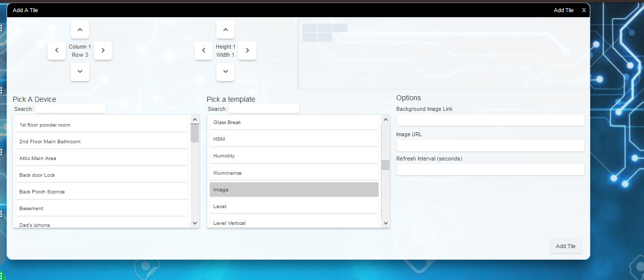Image resolution: width=644 pixels, height=280 pixels.
Task: Choose the HSM template
Action: click(x=294, y=139)
